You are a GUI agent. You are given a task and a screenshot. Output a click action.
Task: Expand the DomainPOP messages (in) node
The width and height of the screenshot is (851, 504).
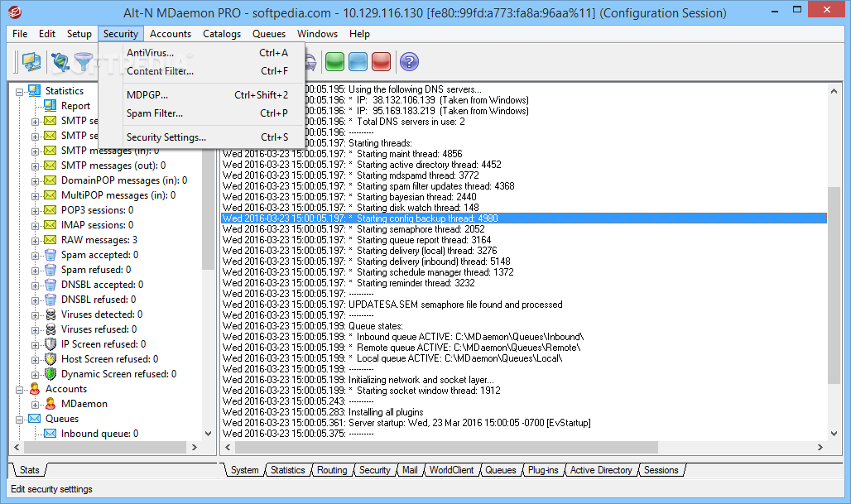coord(36,181)
